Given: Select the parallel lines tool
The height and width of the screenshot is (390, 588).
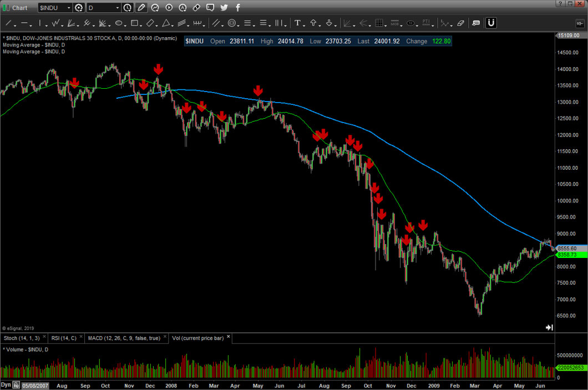Looking at the screenshot, I should tap(216, 23).
